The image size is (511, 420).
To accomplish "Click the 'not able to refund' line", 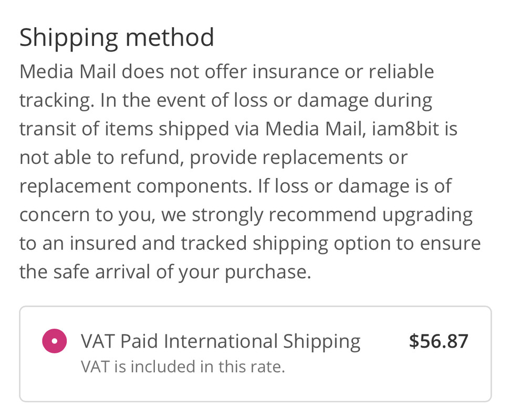I will click(213, 157).
